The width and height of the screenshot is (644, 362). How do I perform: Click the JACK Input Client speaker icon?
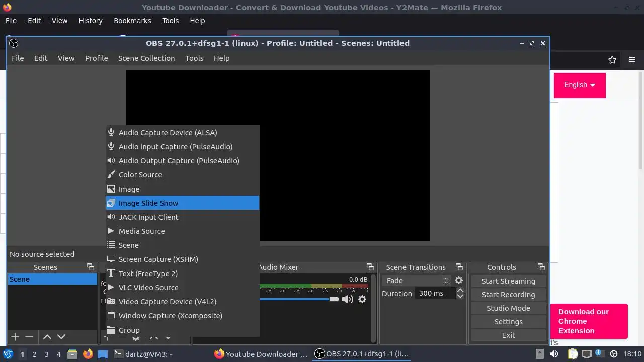tap(111, 217)
